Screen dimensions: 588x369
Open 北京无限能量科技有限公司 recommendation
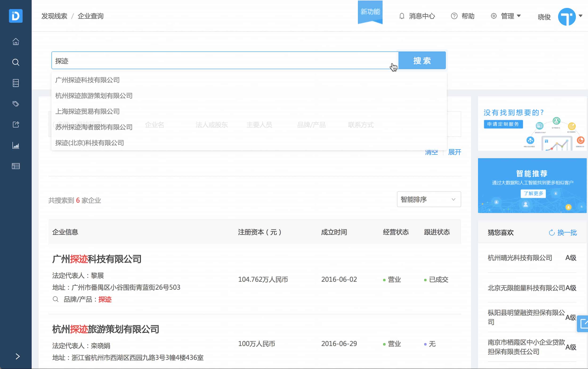pos(526,288)
